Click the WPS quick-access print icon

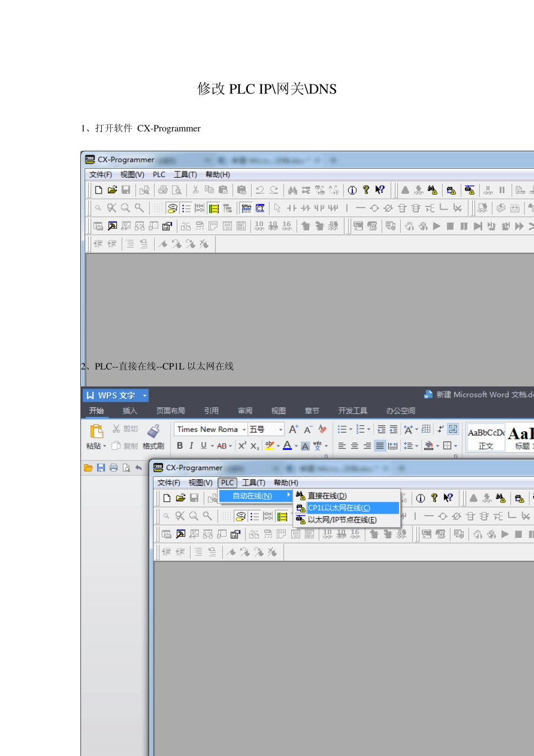click(x=114, y=467)
